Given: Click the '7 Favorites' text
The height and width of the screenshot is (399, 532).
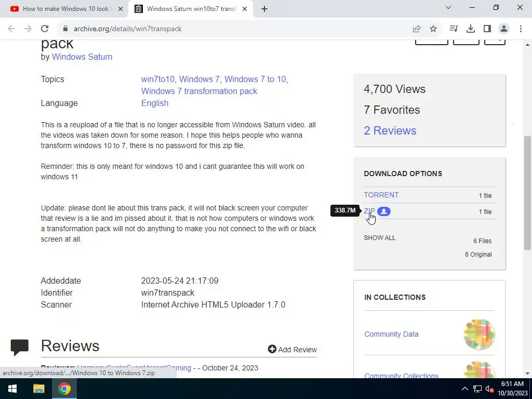Looking at the screenshot, I should click(392, 110).
